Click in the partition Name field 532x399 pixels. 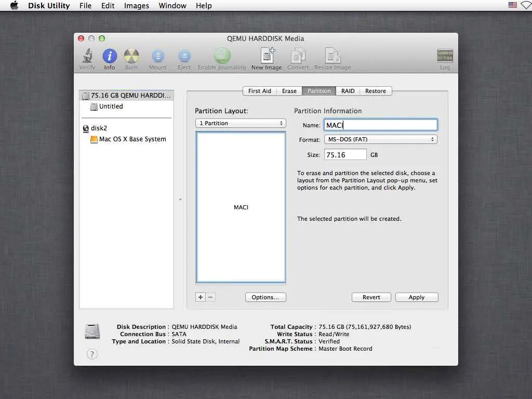(381, 125)
